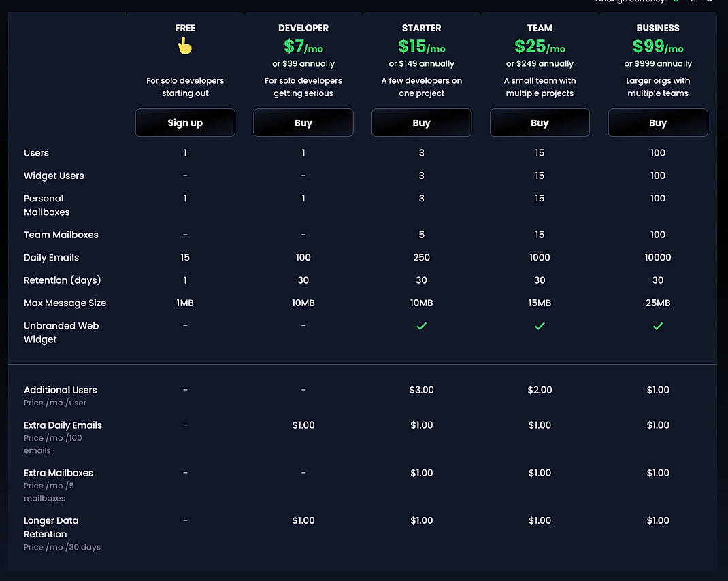Click Team plan's Max Message Size 15MB
Viewport: 728px width, 581px height.
(540, 303)
